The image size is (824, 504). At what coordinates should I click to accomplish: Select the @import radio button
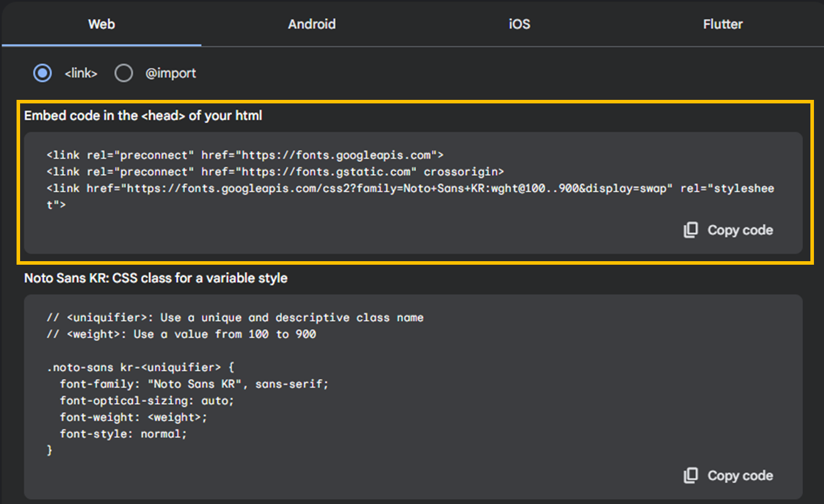[124, 73]
